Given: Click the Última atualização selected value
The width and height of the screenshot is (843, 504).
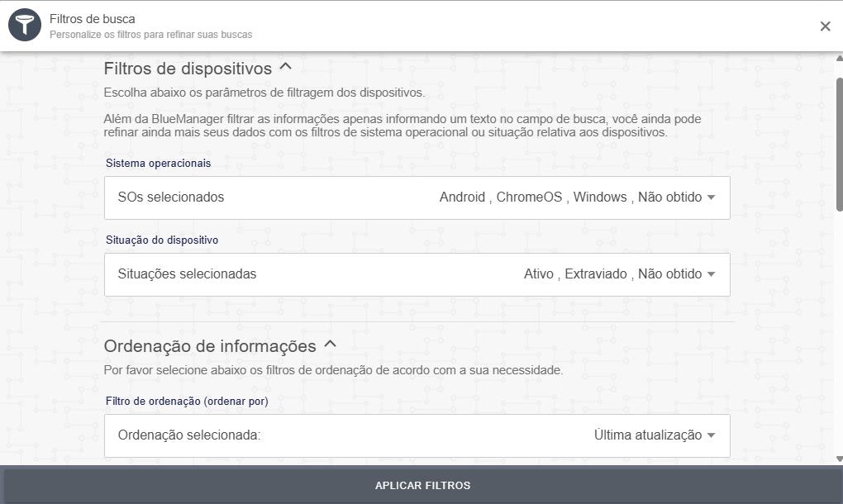Looking at the screenshot, I should 647,435.
